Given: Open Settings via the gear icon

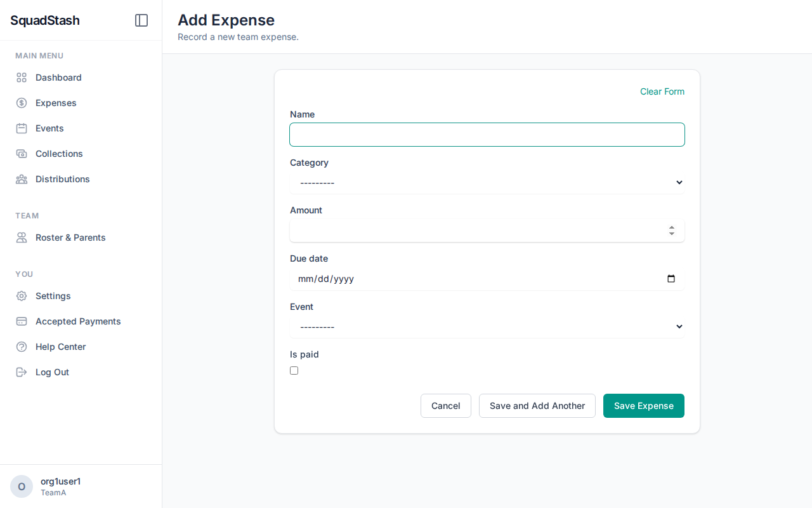Looking at the screenshot, I should 21,295.
